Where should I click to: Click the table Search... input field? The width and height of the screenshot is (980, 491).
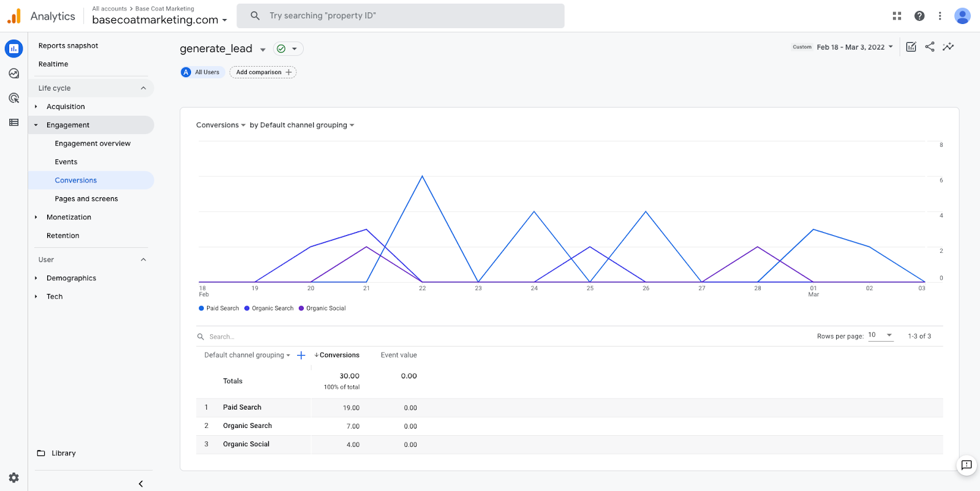tap(222, 337)
